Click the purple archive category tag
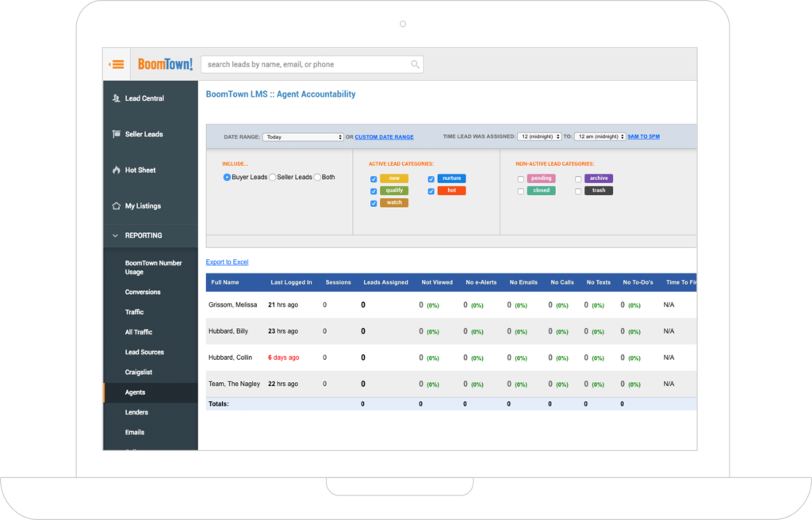The width and height of the screenshot is (812, 520). coord(599,178)
